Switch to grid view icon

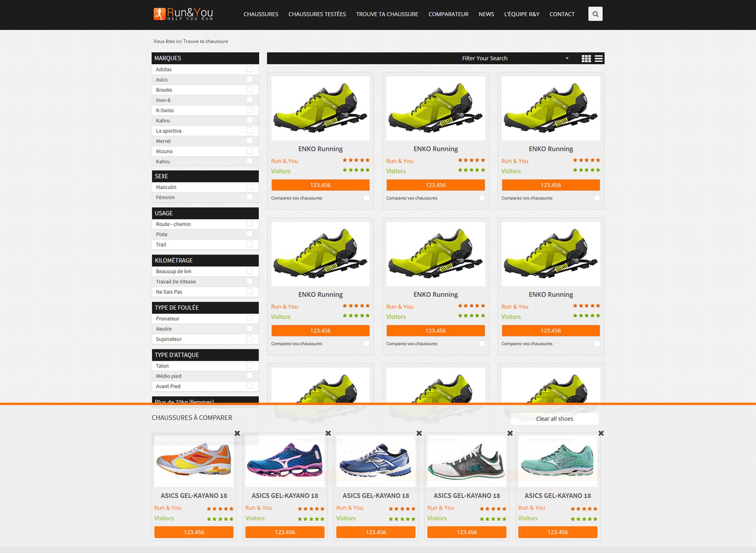click(x=586, y=58)
